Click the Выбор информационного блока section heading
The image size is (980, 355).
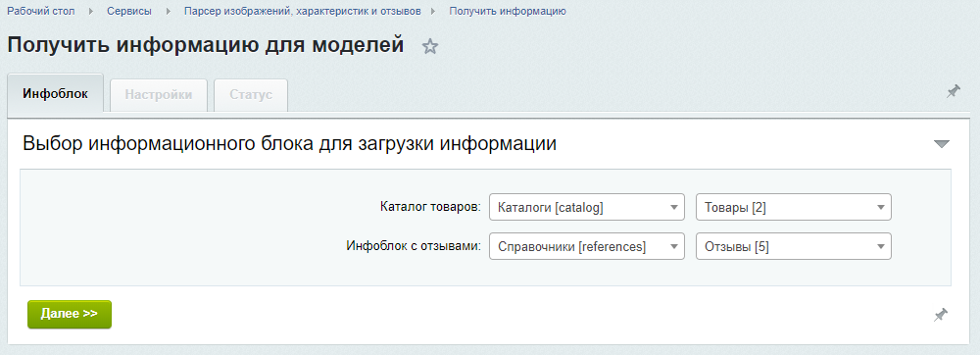click(289, 144)
